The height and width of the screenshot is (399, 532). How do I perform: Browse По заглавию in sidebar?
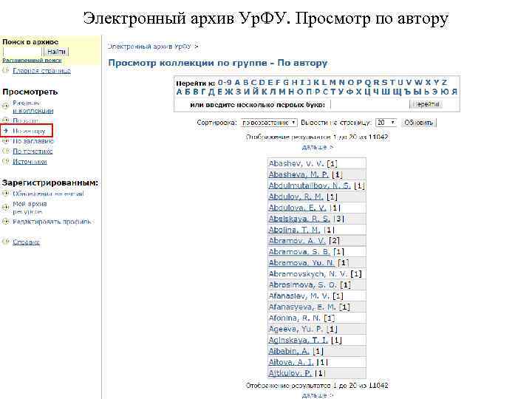[33, 141]
